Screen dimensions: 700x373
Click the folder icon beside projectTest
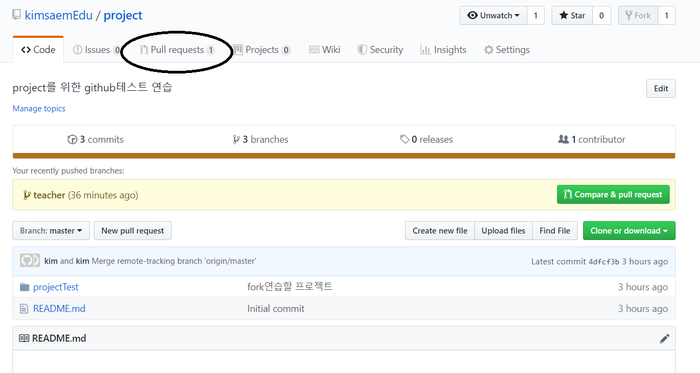24,287
